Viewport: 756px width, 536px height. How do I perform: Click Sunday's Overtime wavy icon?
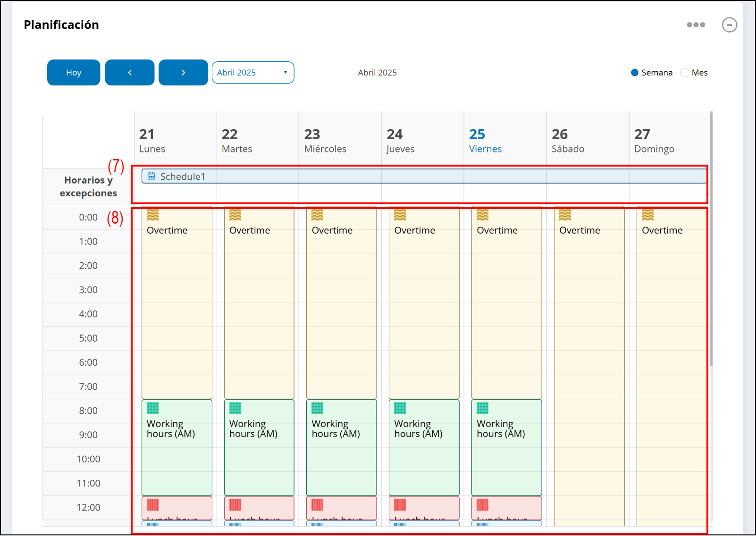[647, 215]
